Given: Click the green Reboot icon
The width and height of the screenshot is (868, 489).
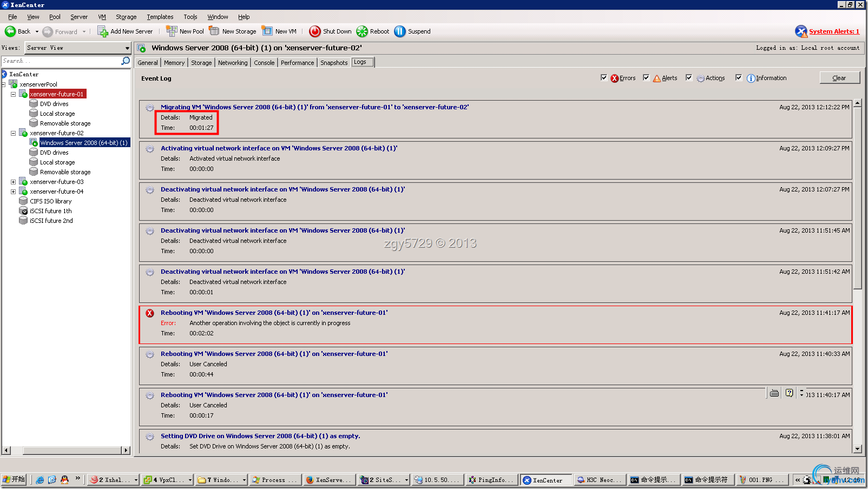Looking at the screenshot, I should [x=362, y=31].
